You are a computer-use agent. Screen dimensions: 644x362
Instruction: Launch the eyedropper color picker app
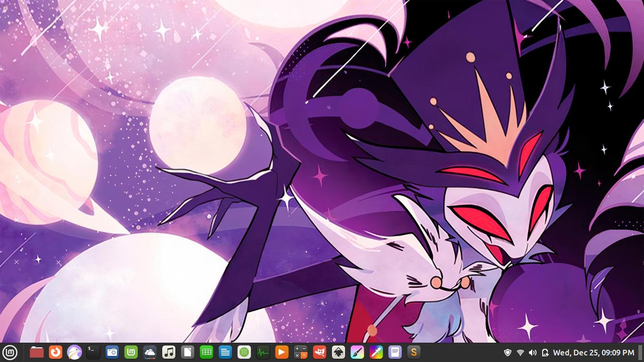(376, 352)
